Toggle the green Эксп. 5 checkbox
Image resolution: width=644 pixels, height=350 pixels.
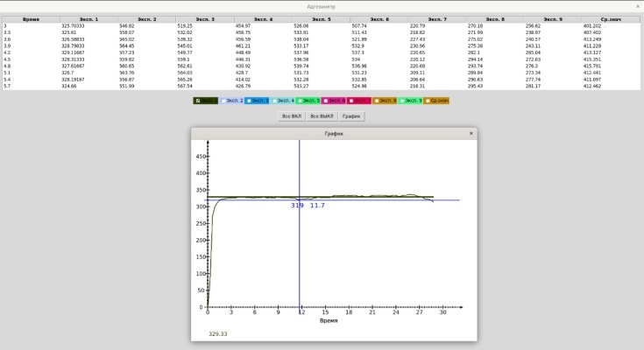tap(300, 101)
